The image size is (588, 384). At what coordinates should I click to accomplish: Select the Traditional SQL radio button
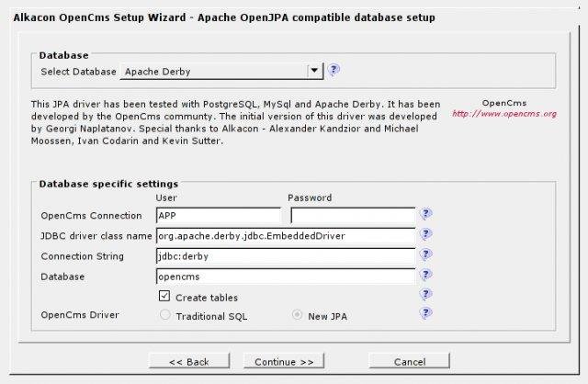click(x=165, y=314)
